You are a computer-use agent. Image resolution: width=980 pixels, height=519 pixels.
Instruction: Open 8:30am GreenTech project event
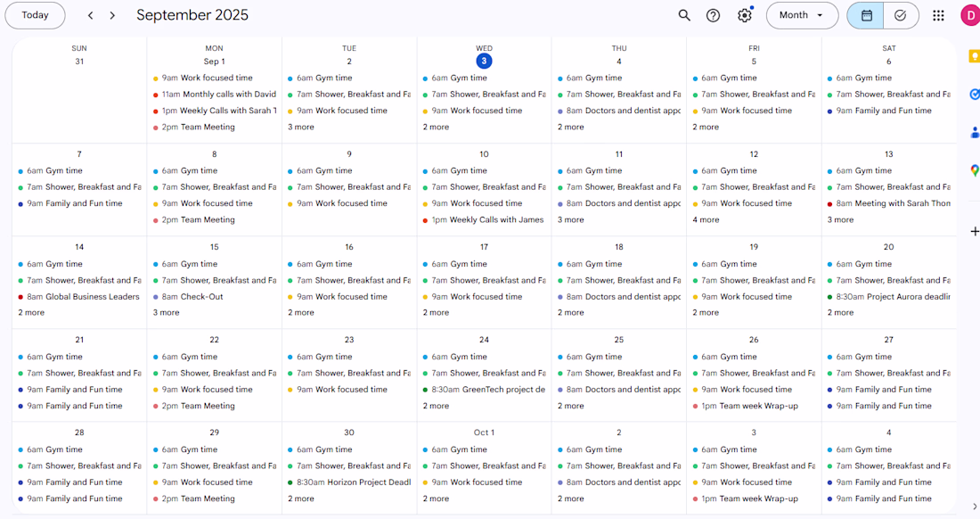click(x=485, y=390)
